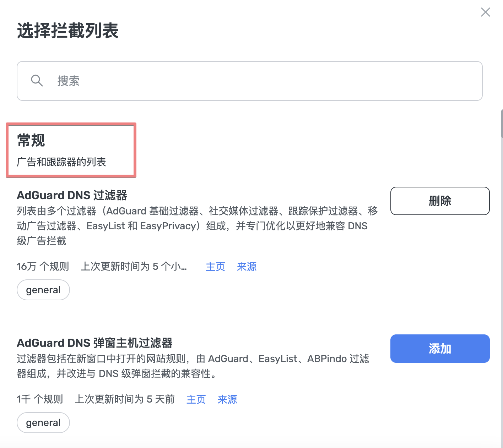The width and height of the screenshot is (503, 448).
Task: Click the 广告和跟踪器的列表 subtitle
Action: pos(61,162)
